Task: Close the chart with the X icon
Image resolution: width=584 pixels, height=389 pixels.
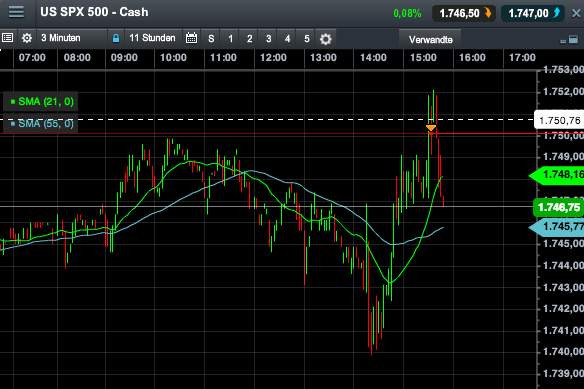Action: (x=576, y=13)
